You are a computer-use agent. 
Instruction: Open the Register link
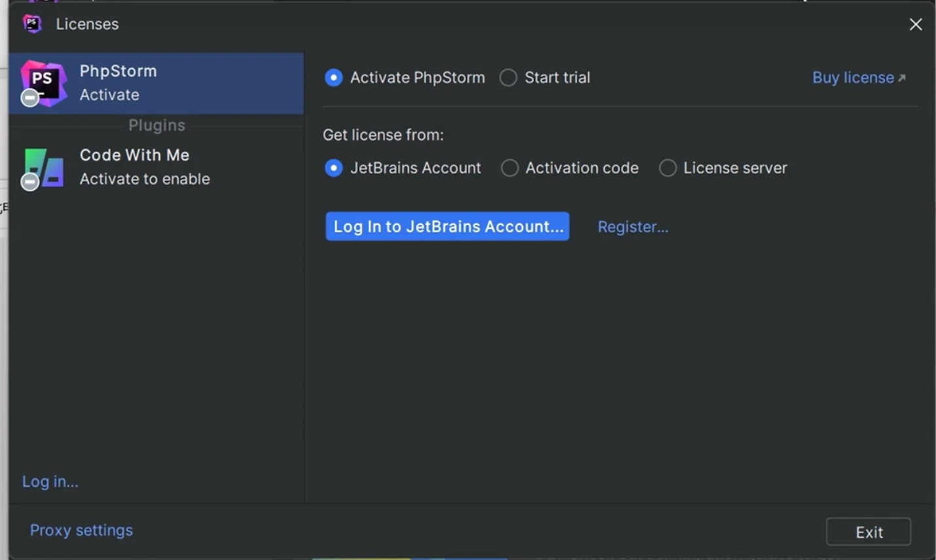[633, 227]
